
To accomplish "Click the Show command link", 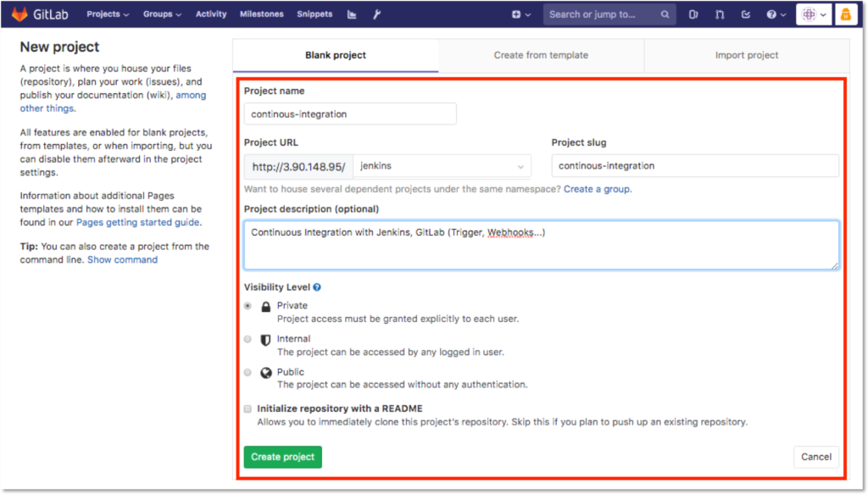I will pos(122,260).
